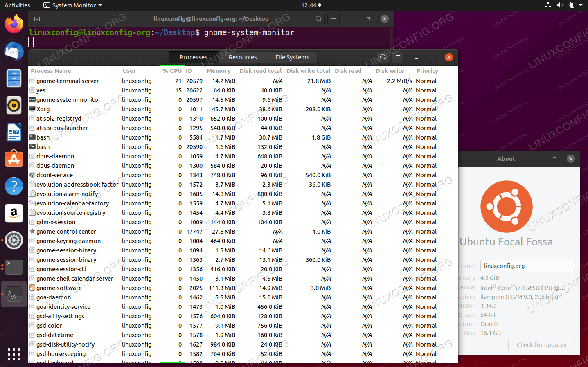Screen dimensions: 588x367
Task: Select gsd-disk-utility-notify process
Action: [x=243, y=344]
